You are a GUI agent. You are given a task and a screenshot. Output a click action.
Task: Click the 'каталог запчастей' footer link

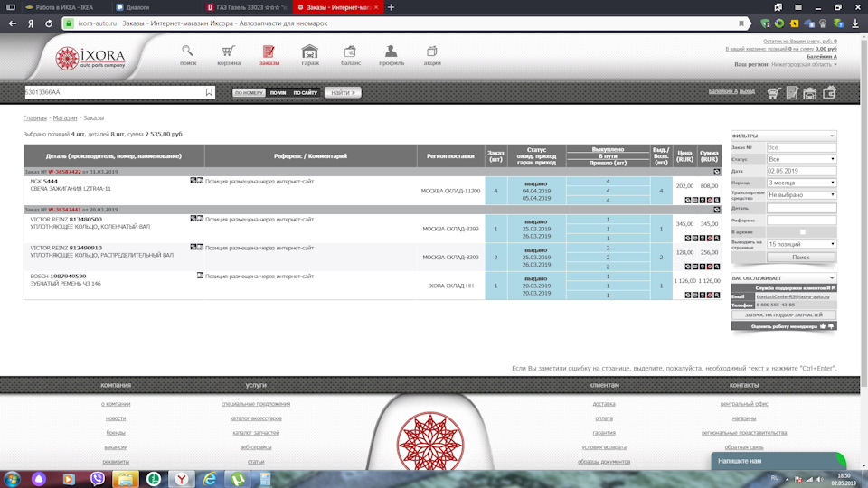pos(256,433)
